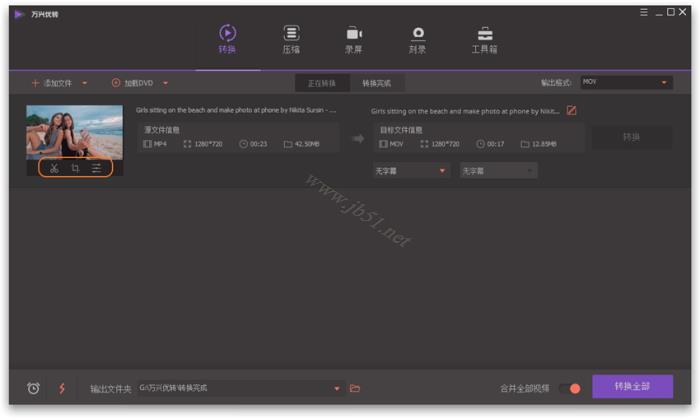700x418 pixels.
Task: Expand the 加载DVD dropdown arrow
Action: [x=166, y=83]
